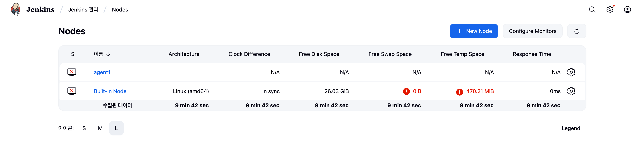This screenshot has height=141, width=644.
Task: Sort by the Response Time column header
Action: (x=532, y=54)
